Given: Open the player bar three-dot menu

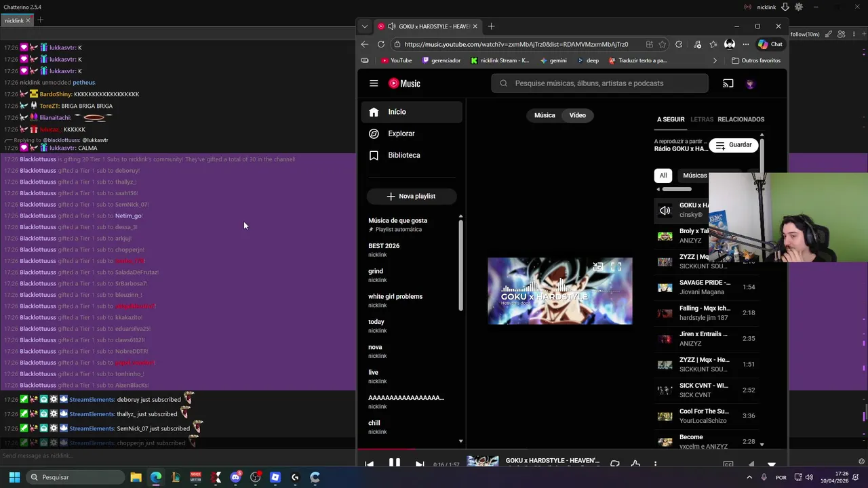Looking at the screenshot, I should click(655, 464).
